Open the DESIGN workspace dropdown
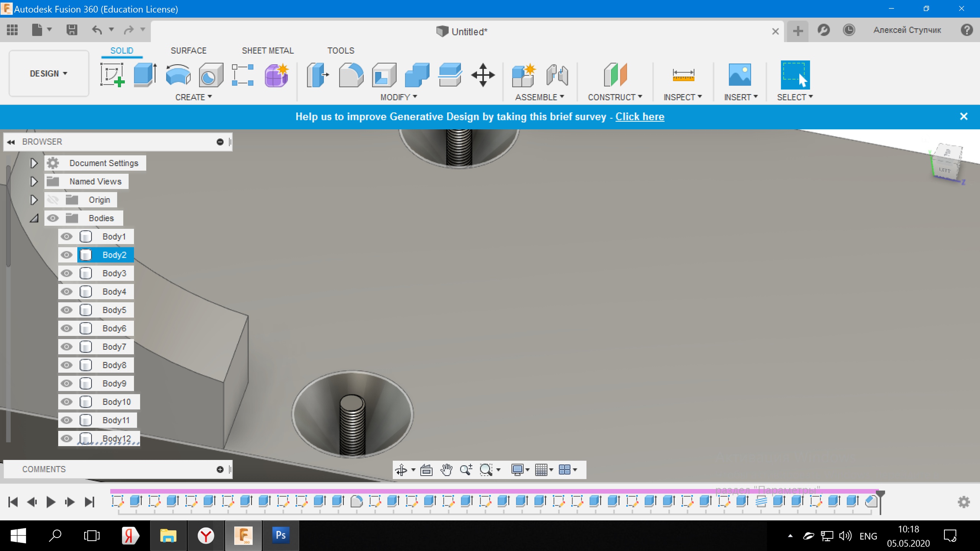 pyautogui.click(x=49, y=73)
